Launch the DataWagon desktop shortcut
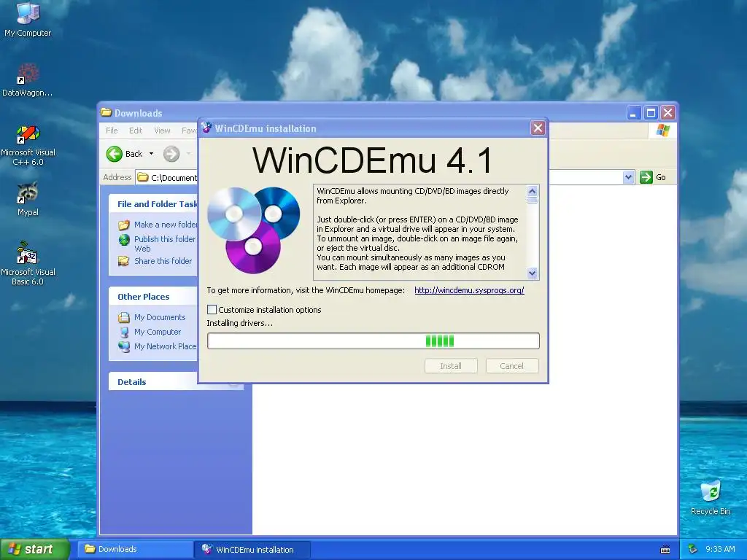This screenshot has width=747, height=560. [x=28, y=79]
